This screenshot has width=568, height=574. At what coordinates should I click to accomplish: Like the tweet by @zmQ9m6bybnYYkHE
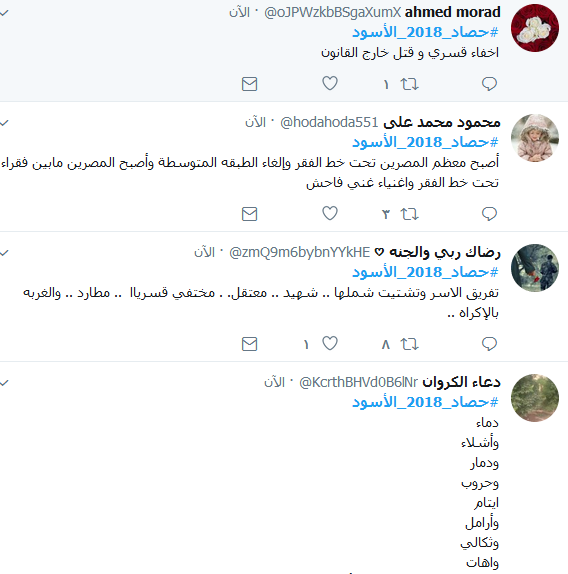pos(330,343)
